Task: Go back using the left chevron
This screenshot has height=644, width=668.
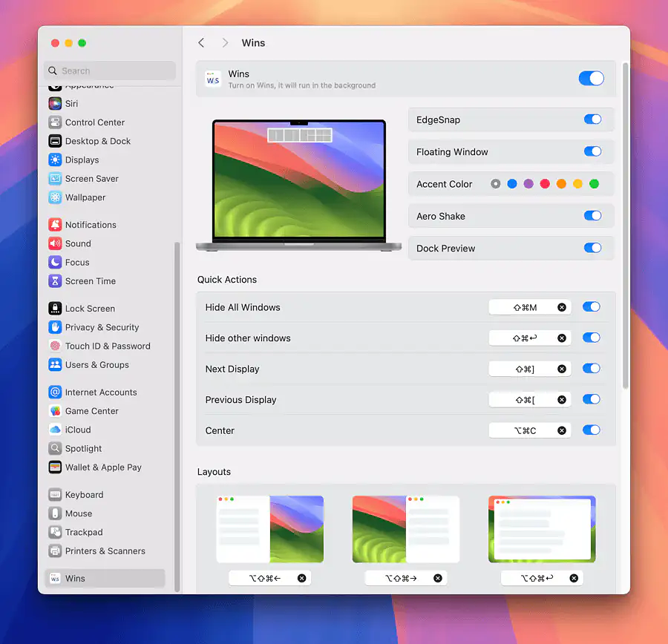Action: click(x=201, y=43)
